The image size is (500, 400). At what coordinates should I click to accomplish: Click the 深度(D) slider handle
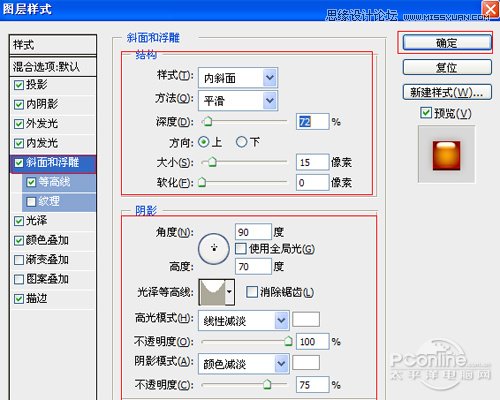(208, 121)
